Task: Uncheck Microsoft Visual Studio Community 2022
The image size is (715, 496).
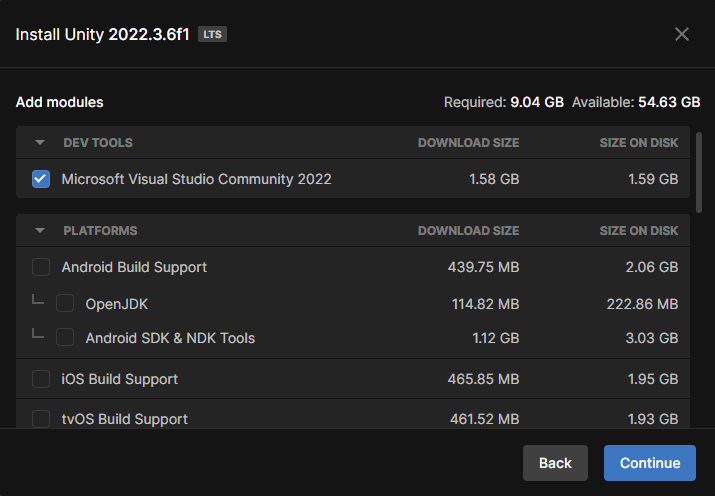Action: [x=41, y=179]
